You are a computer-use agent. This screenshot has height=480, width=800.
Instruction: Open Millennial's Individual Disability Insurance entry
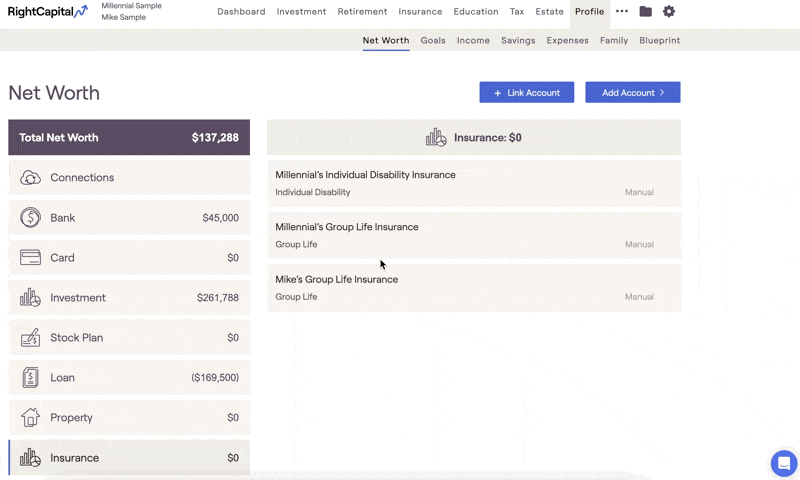(x=474, y=184)
